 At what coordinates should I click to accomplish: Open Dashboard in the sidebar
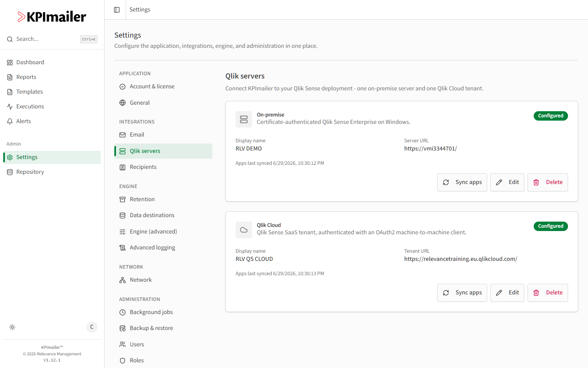tap(52, 63)
